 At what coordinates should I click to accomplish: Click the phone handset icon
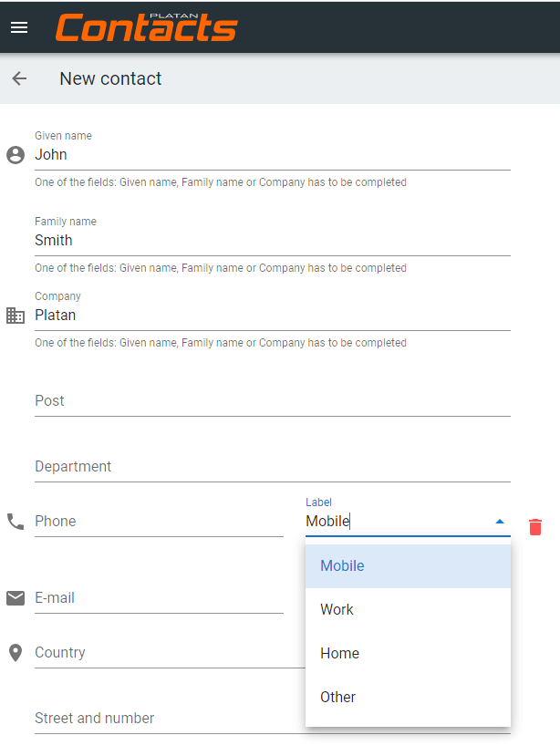tap(16, 522)
